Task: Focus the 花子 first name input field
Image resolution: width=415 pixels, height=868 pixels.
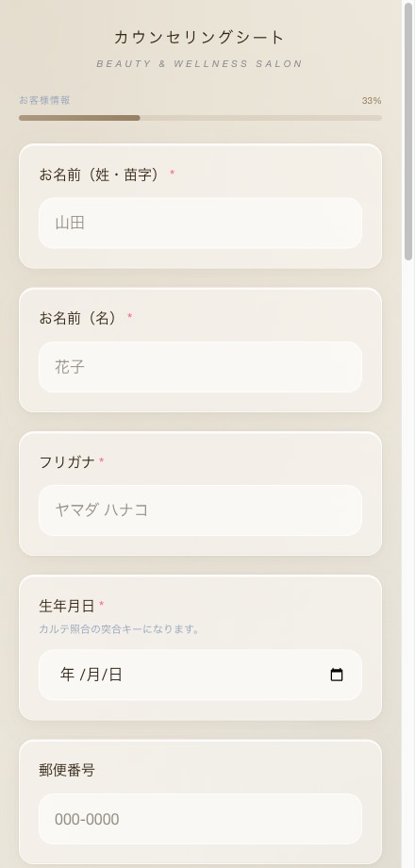Action: (x=200, y=367)
